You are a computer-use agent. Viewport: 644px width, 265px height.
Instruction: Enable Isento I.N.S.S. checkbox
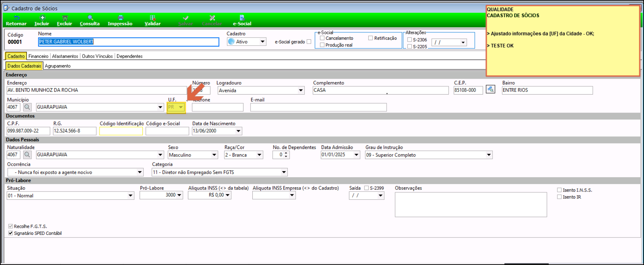point(559,190)
